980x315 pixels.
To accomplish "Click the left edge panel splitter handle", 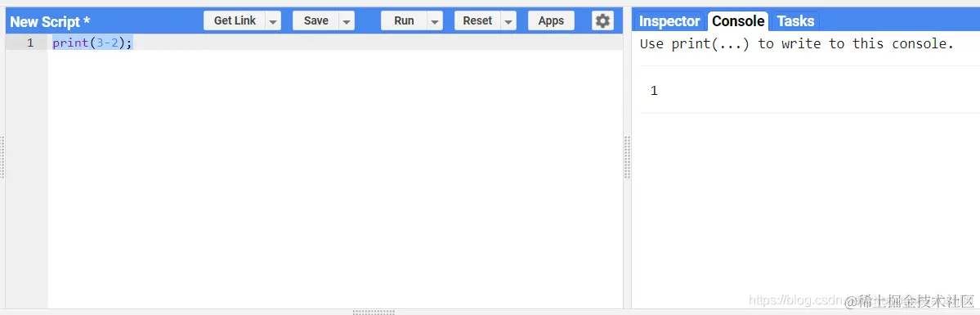I will (x=2, y=158).
